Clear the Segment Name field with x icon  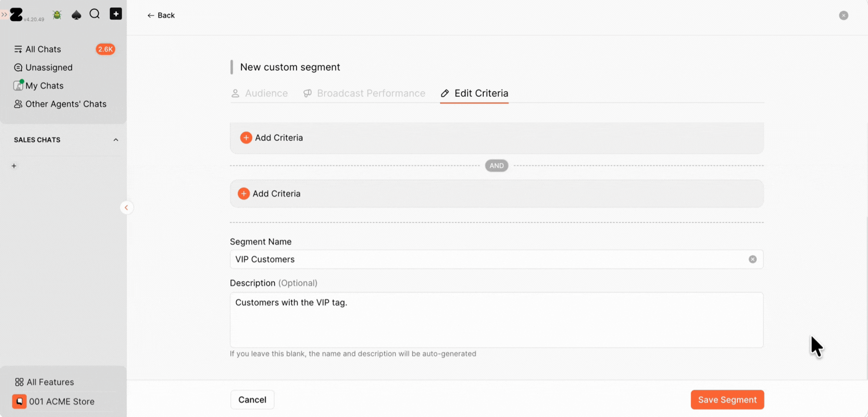pos(753,259)
